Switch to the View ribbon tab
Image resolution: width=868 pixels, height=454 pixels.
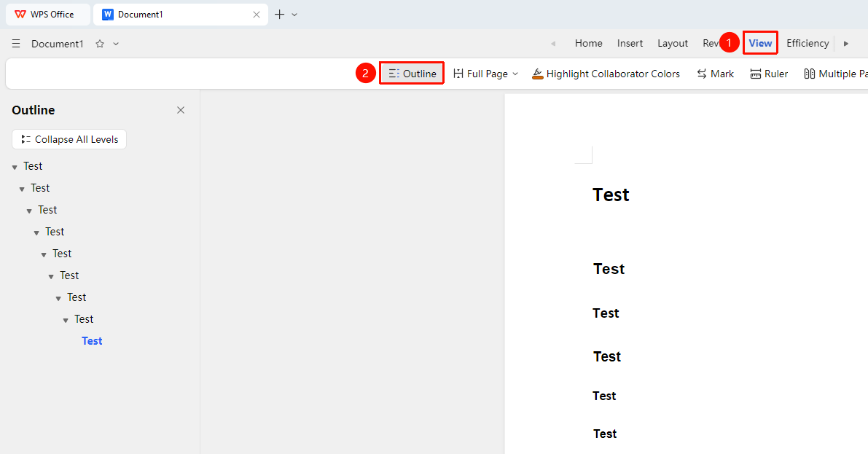[x=761, y=43]
